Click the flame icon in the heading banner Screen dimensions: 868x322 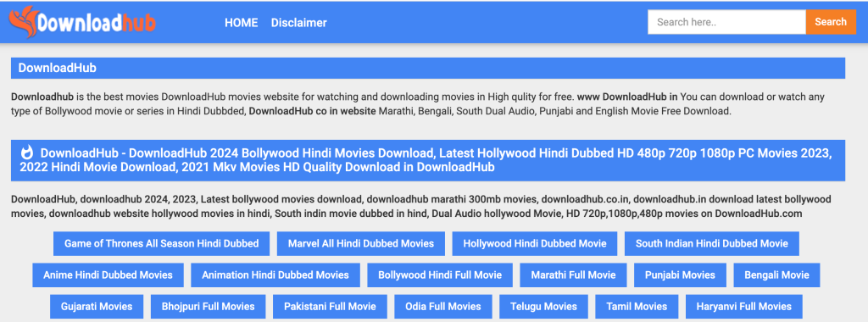click(x=26, y=153)
